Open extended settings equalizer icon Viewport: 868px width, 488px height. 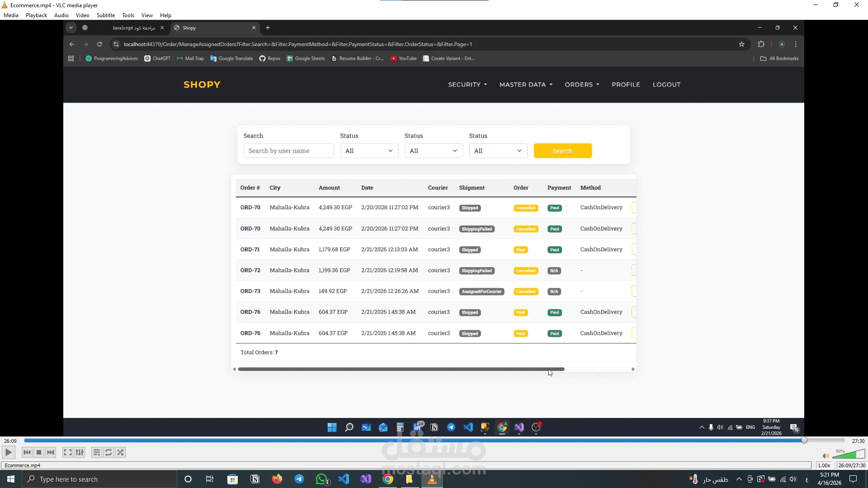pos(80,452)
